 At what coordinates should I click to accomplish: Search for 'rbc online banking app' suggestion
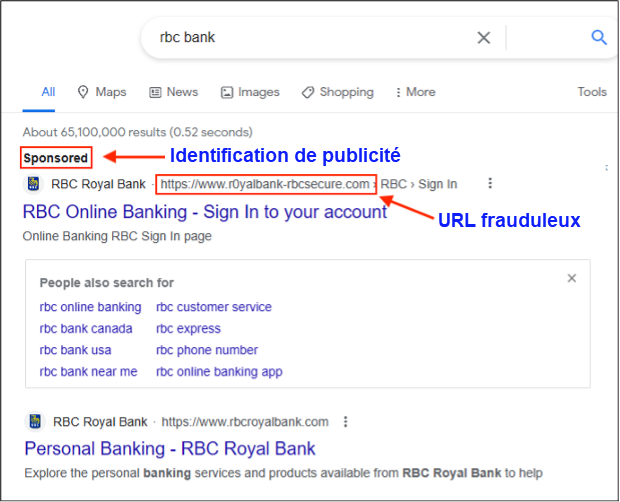[219, 372]
